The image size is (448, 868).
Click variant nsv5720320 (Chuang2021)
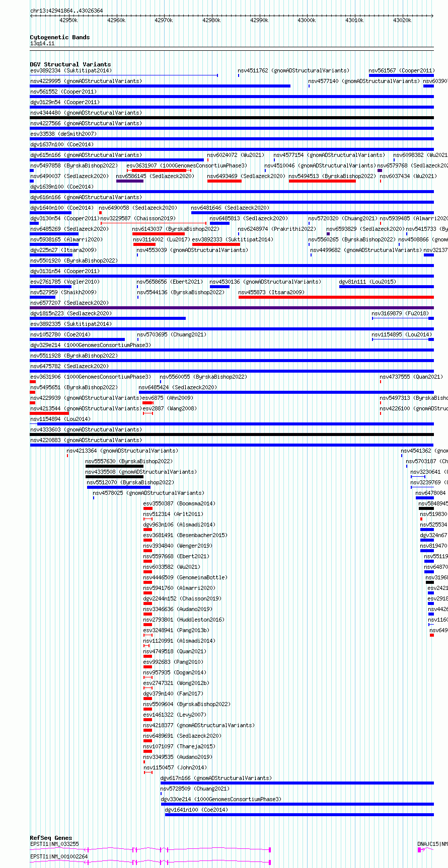[343, 219]
